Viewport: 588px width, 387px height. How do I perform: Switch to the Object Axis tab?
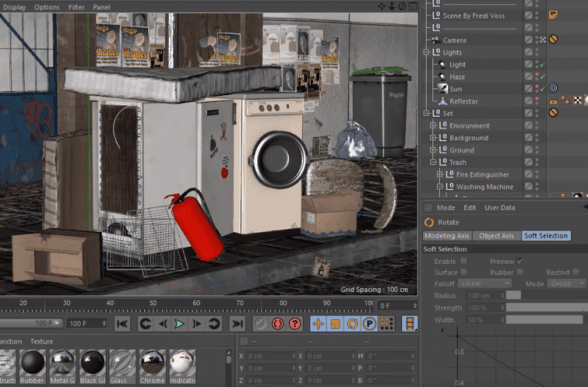pos(497,235)
